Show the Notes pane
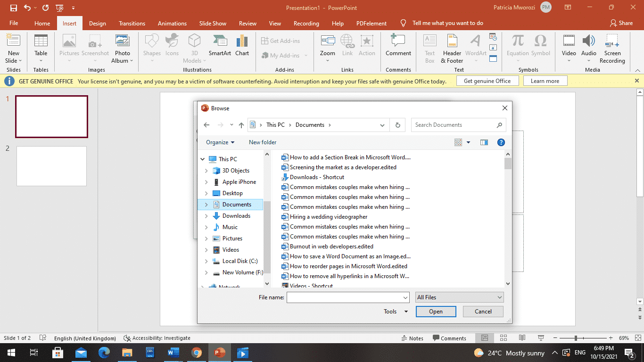The width and height of the screenshot is (644, 362). click(413, 338)
